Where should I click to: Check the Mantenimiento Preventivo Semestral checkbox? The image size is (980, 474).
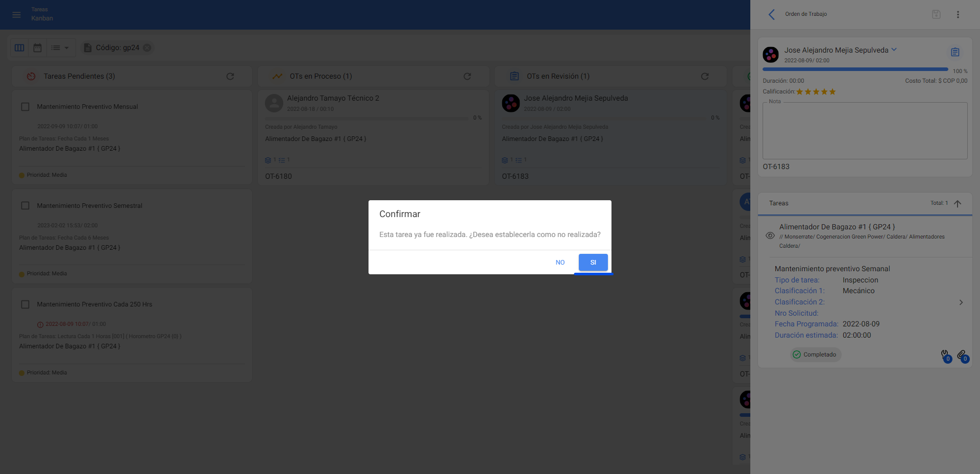pos(25,205)
